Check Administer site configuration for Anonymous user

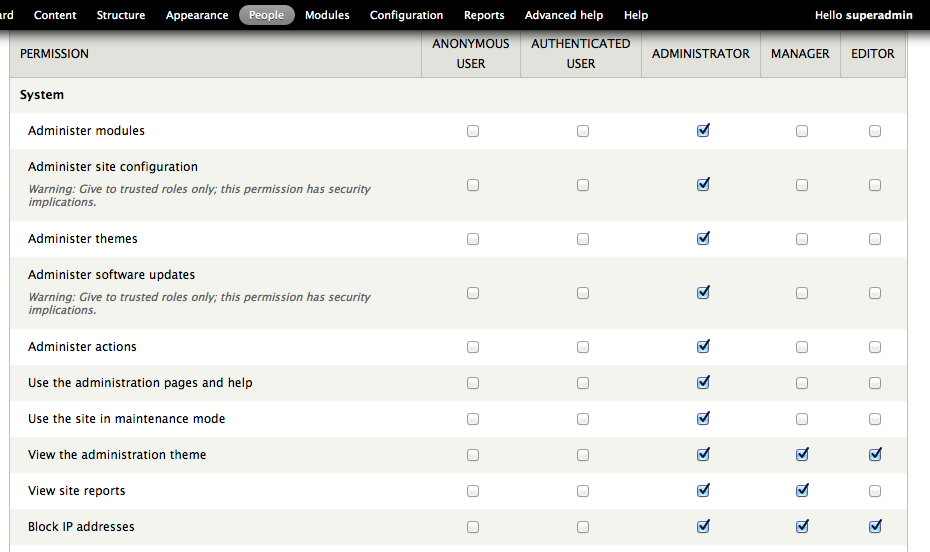pyautogui.click(x=473, y=185)
